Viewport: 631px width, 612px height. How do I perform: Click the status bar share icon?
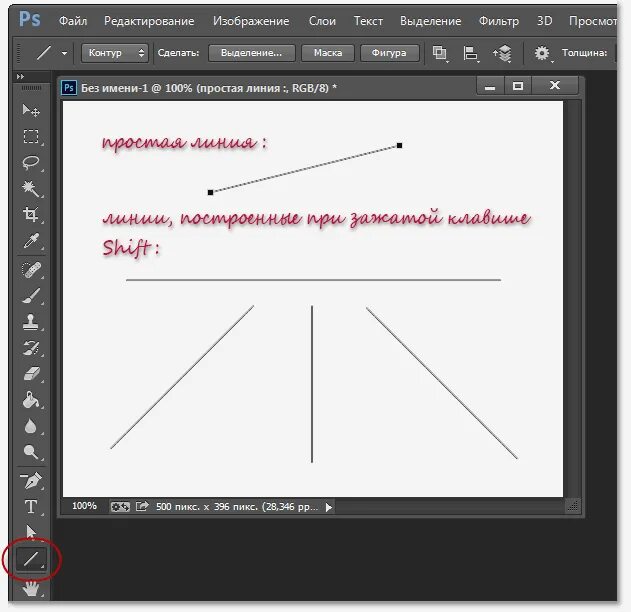142,506
